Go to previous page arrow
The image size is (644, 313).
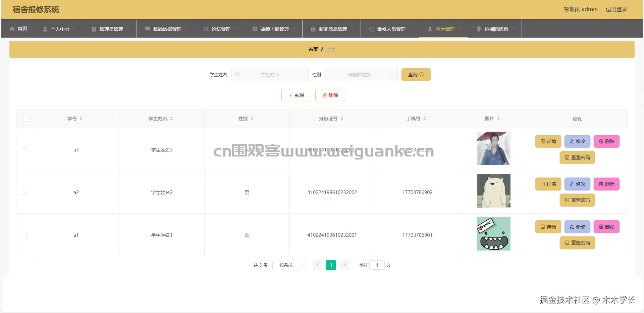[317, 265]
